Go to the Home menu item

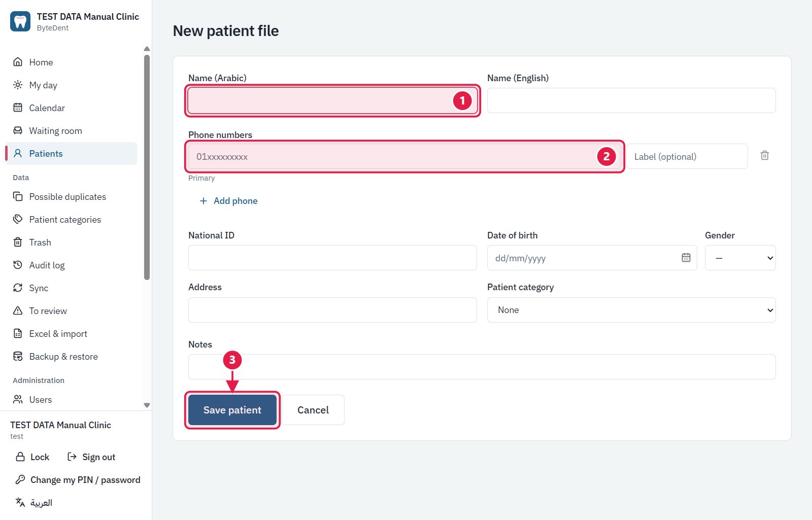coord(71,62)
